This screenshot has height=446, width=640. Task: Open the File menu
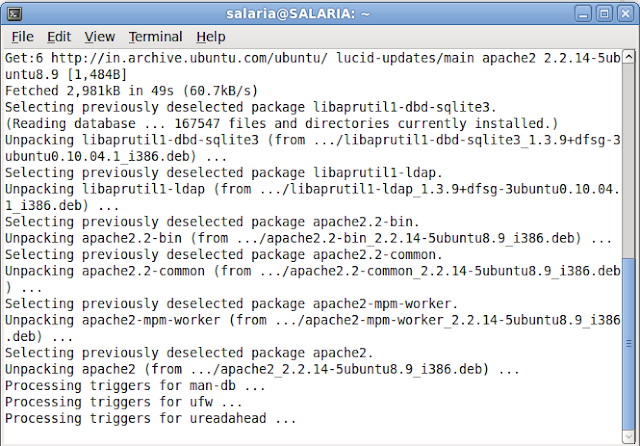[22, 37]
